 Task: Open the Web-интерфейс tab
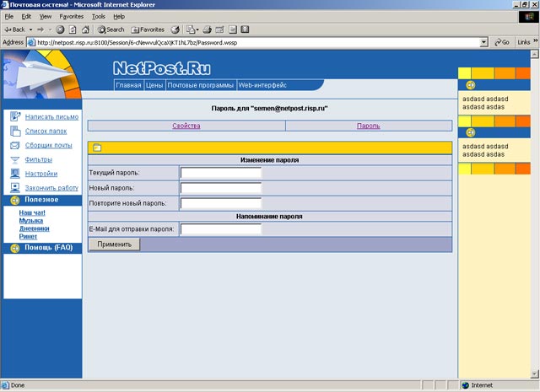[262, 85]
